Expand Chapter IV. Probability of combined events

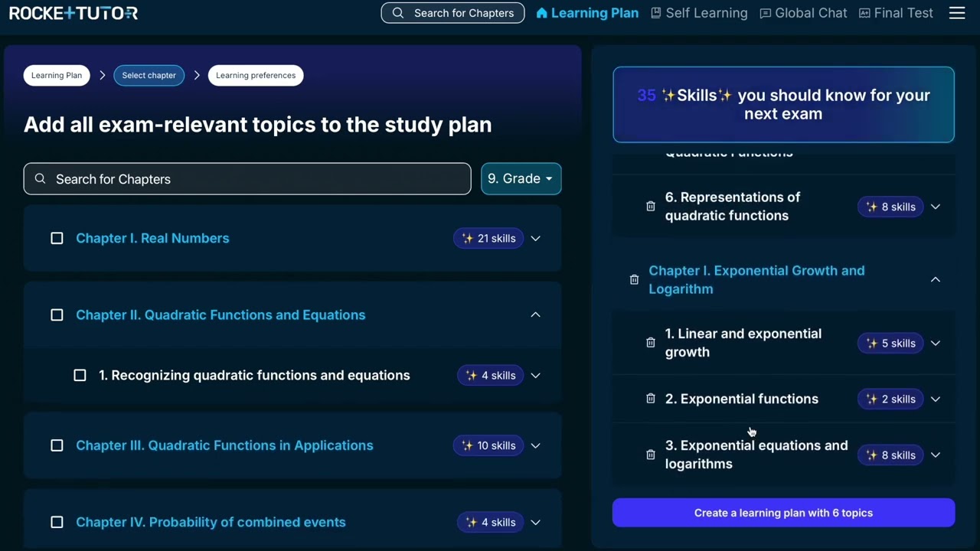tap(536, 522)
